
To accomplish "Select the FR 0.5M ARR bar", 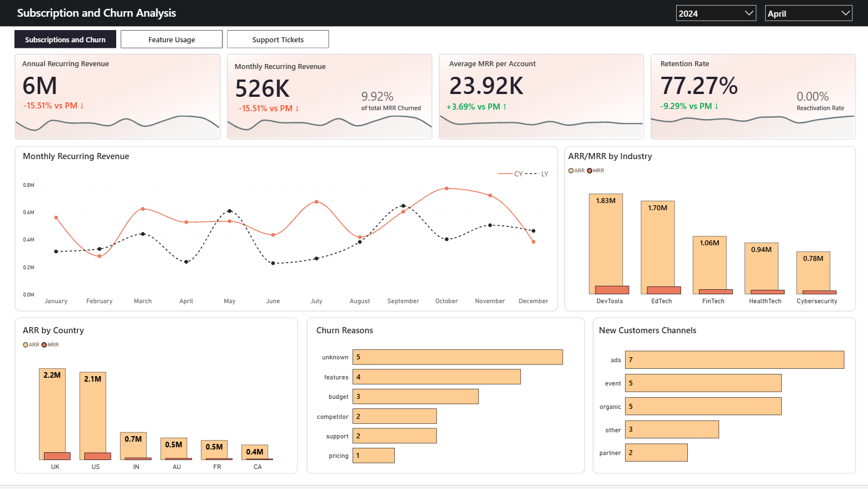I will pyautogui.click(x=214, y=450).
